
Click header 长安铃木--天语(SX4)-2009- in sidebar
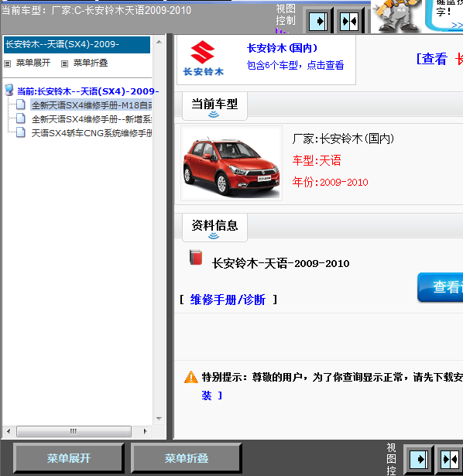pos(77,45)
